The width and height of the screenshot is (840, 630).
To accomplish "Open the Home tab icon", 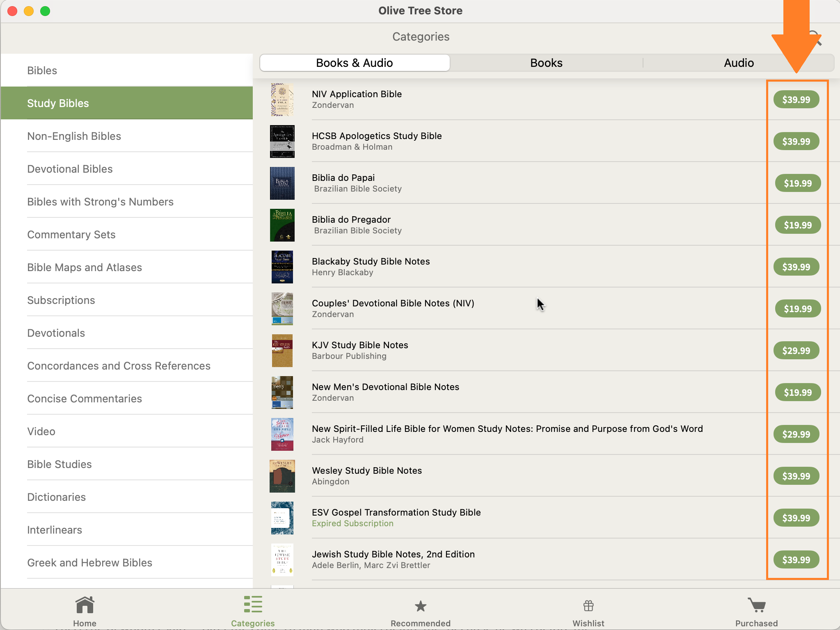I will (85, 605).
